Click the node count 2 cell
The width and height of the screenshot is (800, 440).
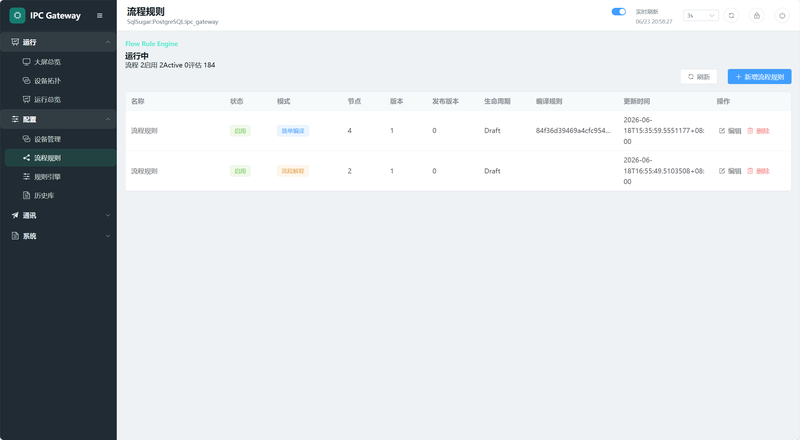(x=349, y=171)
